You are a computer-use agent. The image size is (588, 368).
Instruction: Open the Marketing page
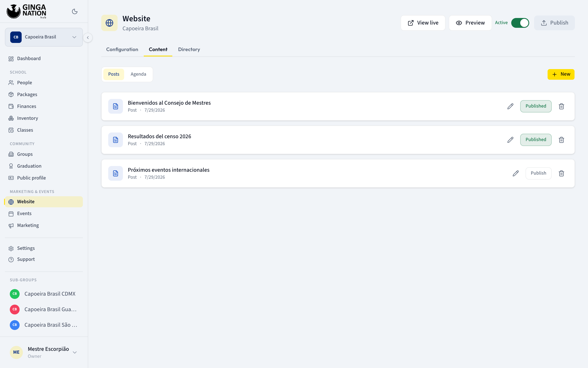point(44,225)
